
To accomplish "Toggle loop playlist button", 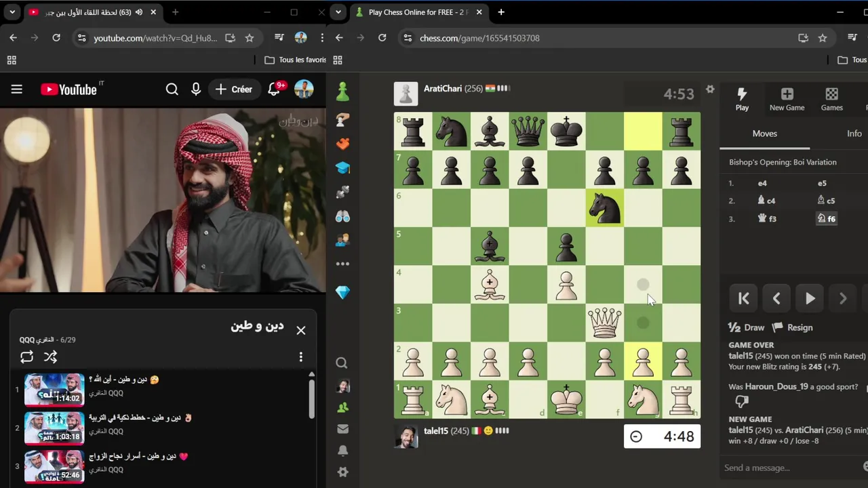I will pyautogui.click(x=27, y=357).
